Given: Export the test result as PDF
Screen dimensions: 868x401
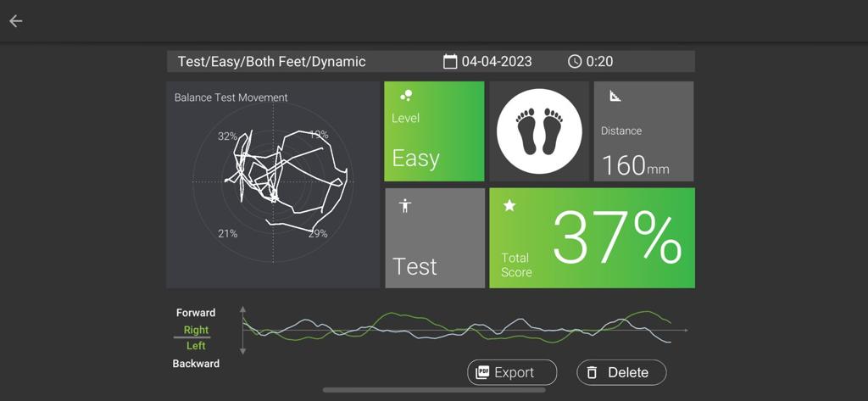Looking at the screenshot, I should (512, 372).
